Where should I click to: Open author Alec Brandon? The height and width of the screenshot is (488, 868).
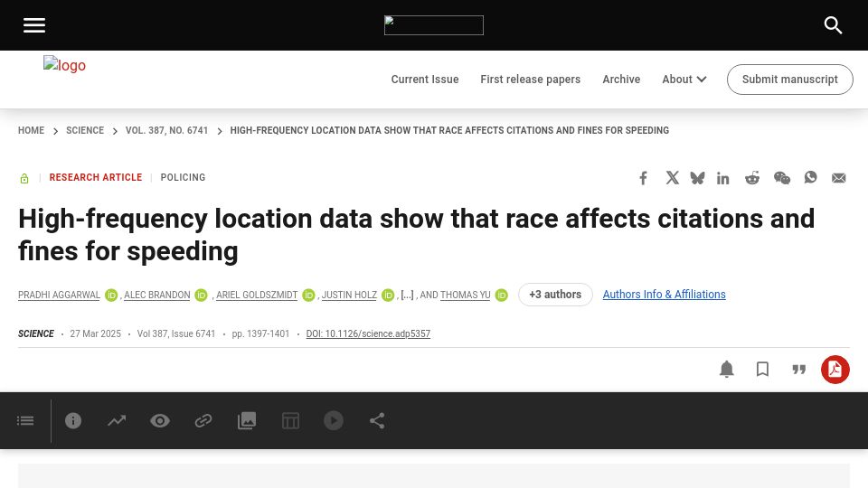click(157, 295)
